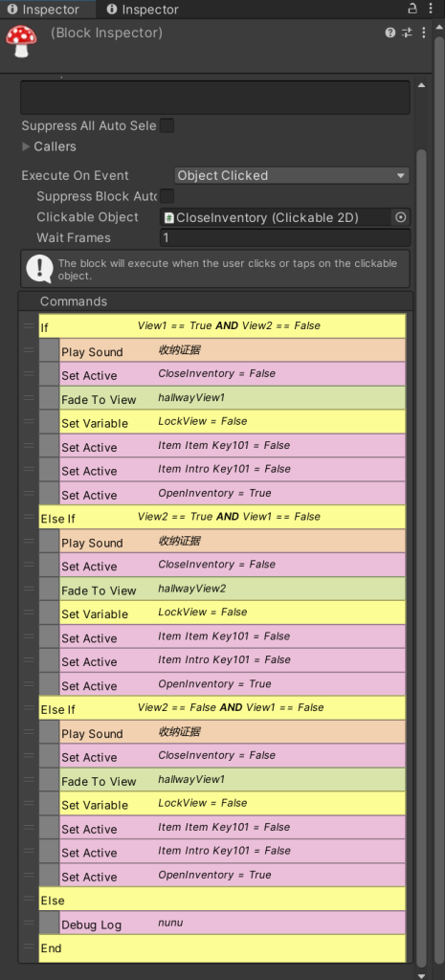Toggle the Suppress All Auto Select checkbox
Image resolution: width=445 pixels, height=980 pixels.
[x=167, y=125]
